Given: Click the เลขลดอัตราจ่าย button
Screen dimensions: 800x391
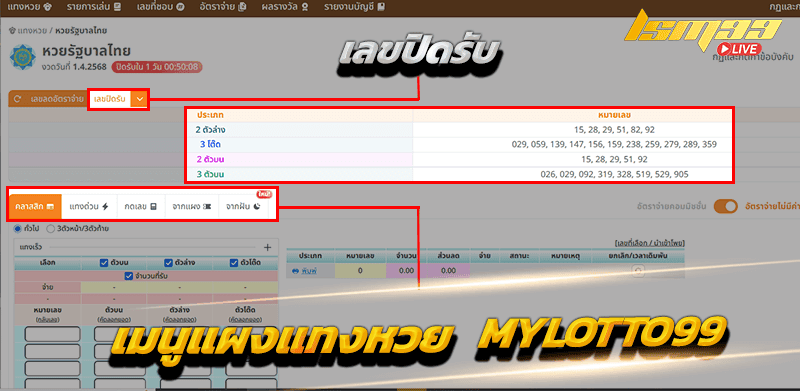Looking at the screenshot, I should [57, 99].
